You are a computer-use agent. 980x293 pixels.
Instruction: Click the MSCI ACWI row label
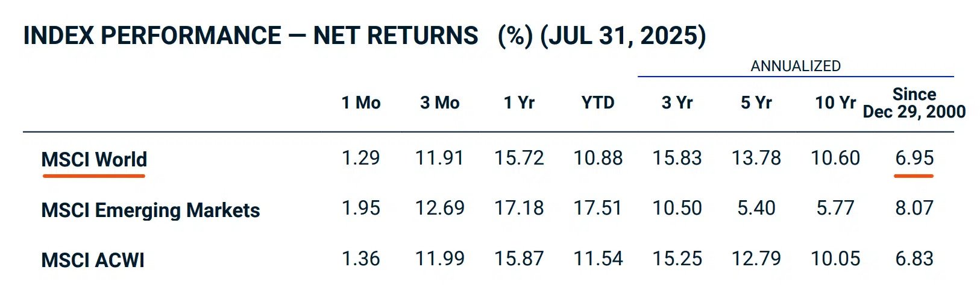[x=93, y=260]
